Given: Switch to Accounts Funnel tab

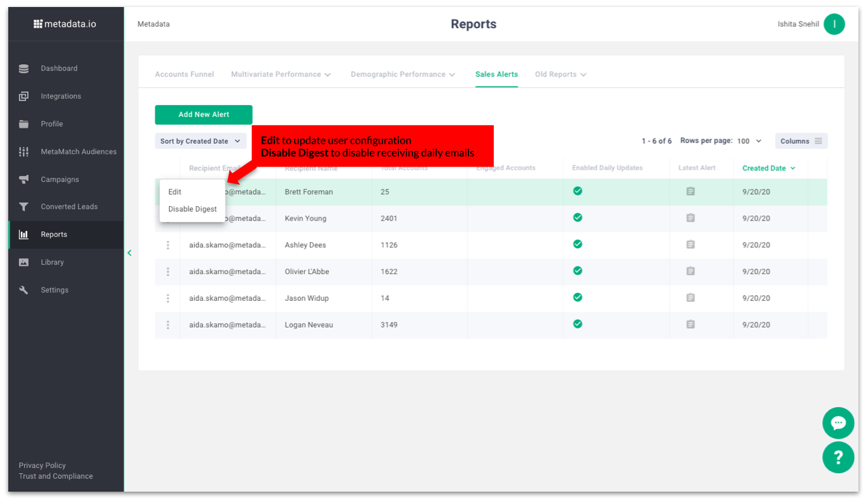Looking at the screenshot, I should [x=185, y=74].
